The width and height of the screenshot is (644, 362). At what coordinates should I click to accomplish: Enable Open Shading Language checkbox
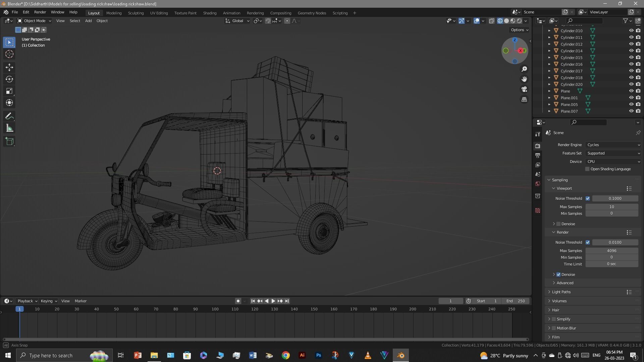pyautogui.click(x=587, y=169)
